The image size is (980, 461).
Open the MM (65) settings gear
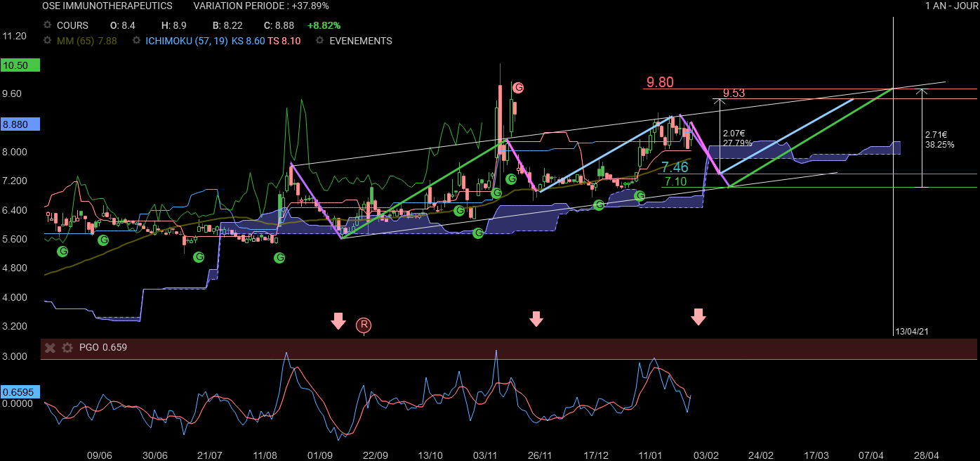point(47,41)
